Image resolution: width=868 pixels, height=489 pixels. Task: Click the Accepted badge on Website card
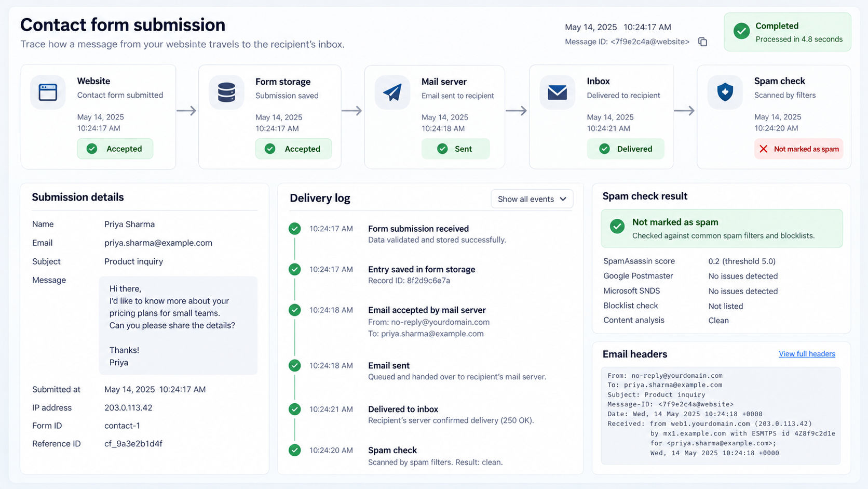(x=115, y=149)
